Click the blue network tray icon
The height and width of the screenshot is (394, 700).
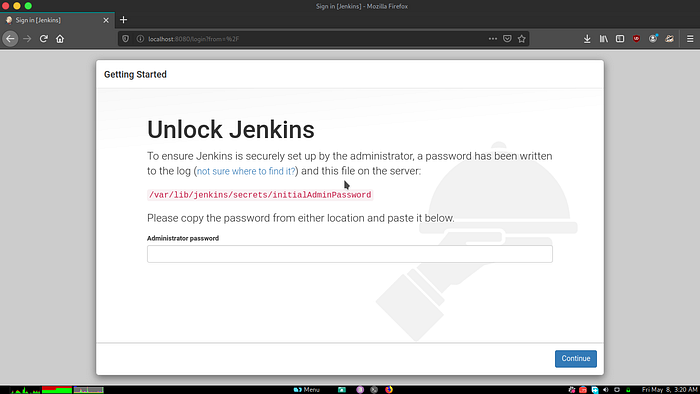[x=595, y=390]
